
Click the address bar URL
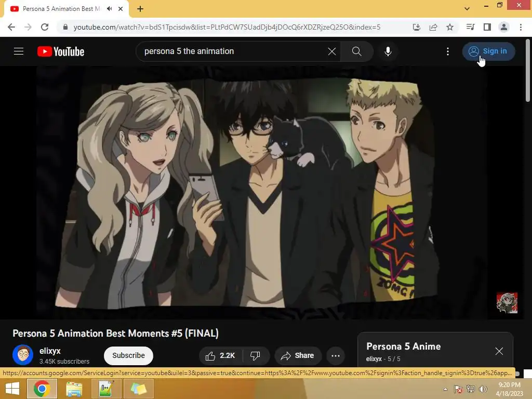pyautogui.click(x=227, y=27)
